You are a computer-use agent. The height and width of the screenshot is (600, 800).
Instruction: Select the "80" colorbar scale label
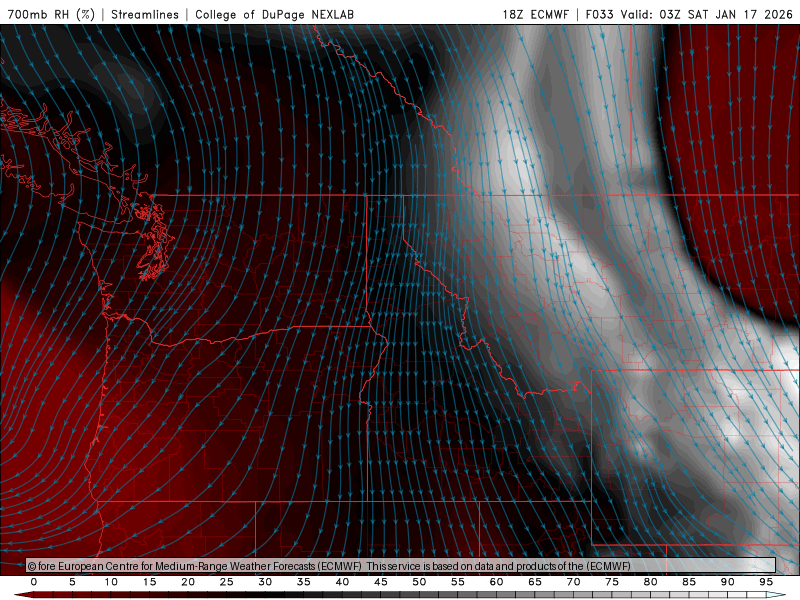click(651, 582)
